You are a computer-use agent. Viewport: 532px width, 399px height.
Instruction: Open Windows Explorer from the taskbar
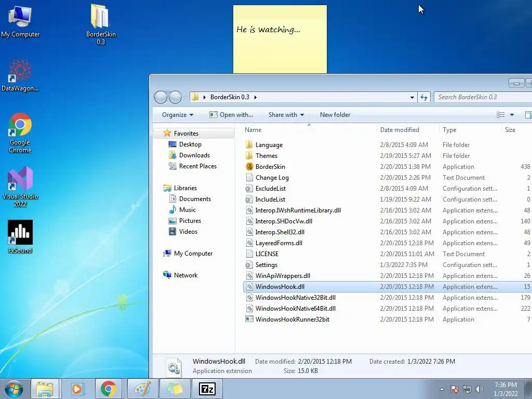(45, 389)
